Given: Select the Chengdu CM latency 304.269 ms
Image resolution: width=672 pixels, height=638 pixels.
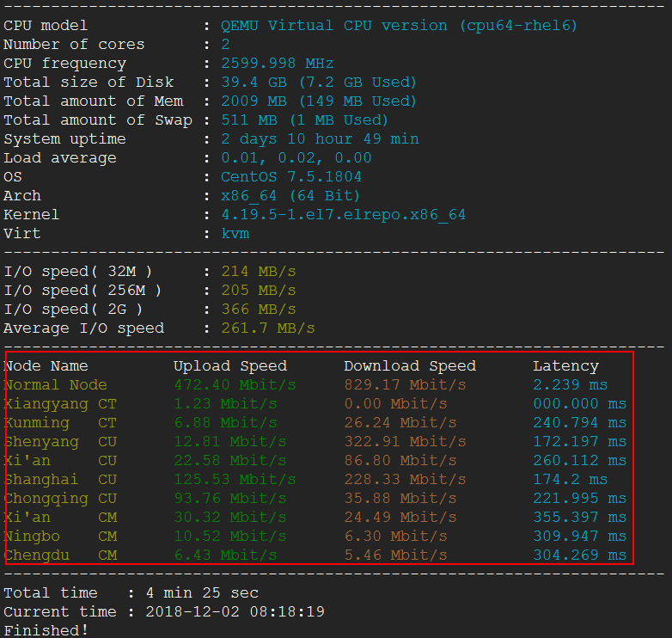Looking at the screenshot, I should pyautogui.click(x=579, y=555).
